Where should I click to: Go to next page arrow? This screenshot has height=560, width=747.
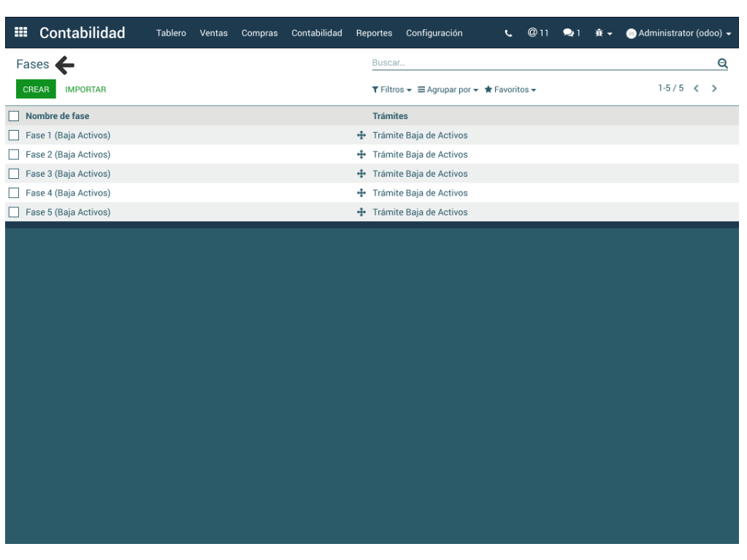pos(714,88)
